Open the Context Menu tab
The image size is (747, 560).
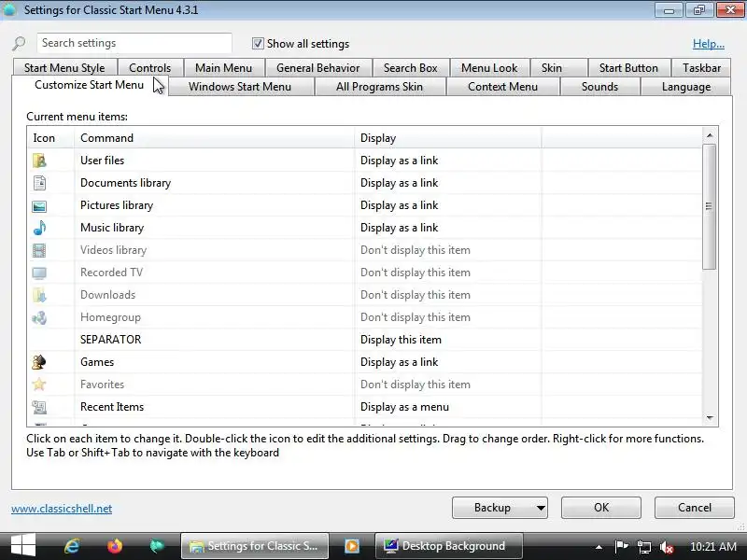click(502, 87)
